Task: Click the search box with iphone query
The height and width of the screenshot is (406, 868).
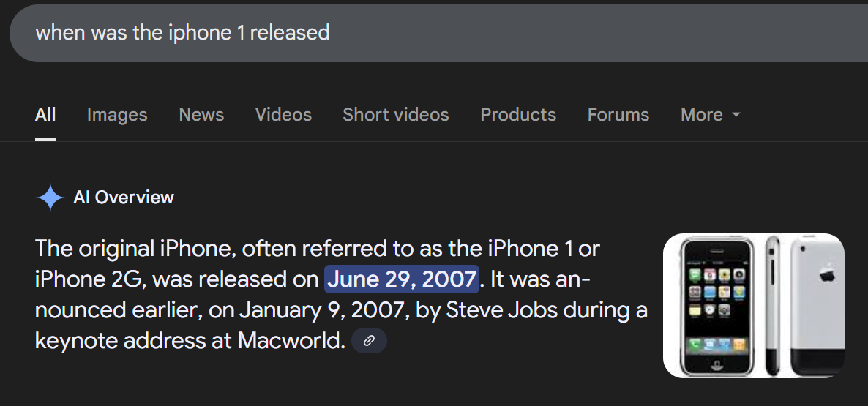Action: tap(438, 33)
